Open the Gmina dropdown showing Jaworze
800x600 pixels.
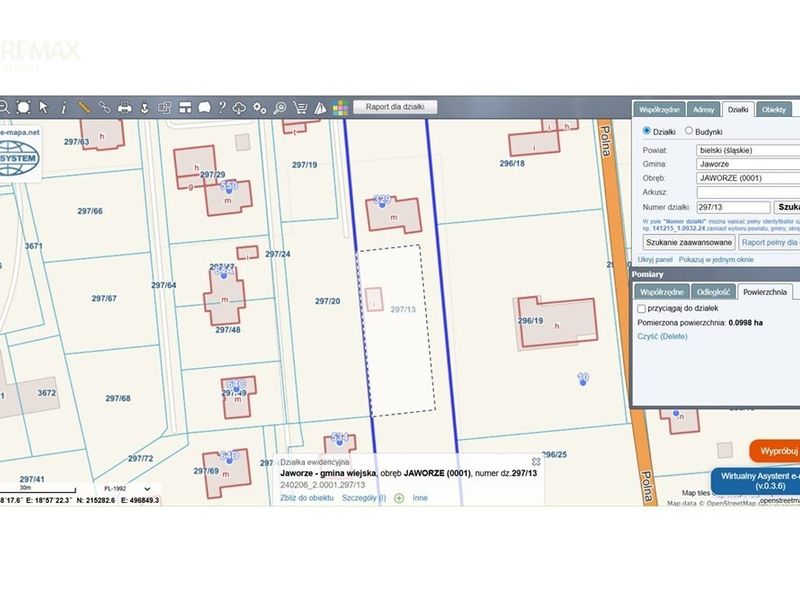click(x=748, y=164)
